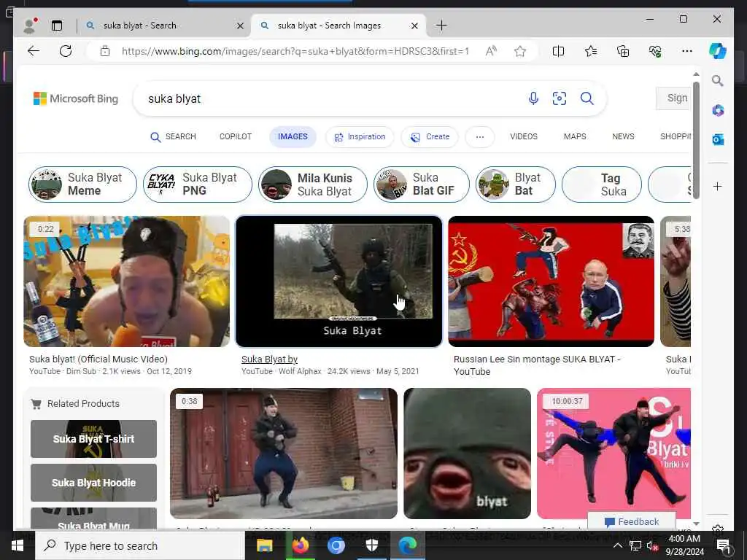The height and width of the screenshot is (560, 747).
Task: Open 'Suka Blyat Hoodie' related product
Action: [93, 483]
